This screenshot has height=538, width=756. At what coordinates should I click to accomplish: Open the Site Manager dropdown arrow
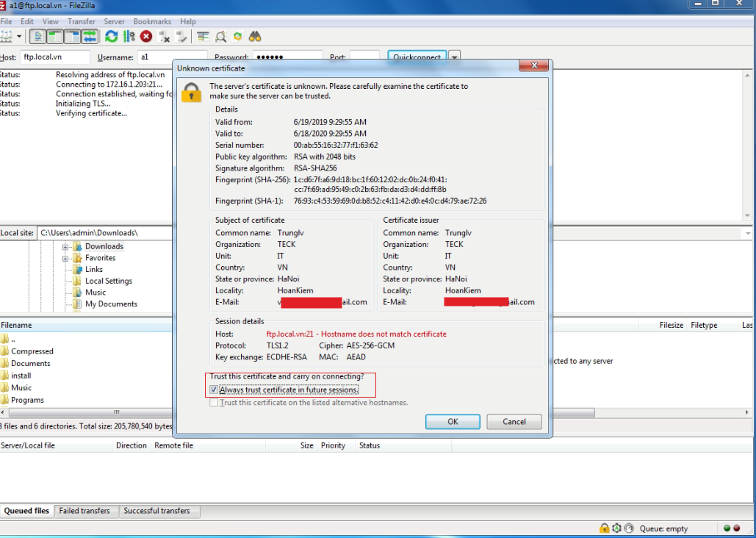(x=19, y=37)
